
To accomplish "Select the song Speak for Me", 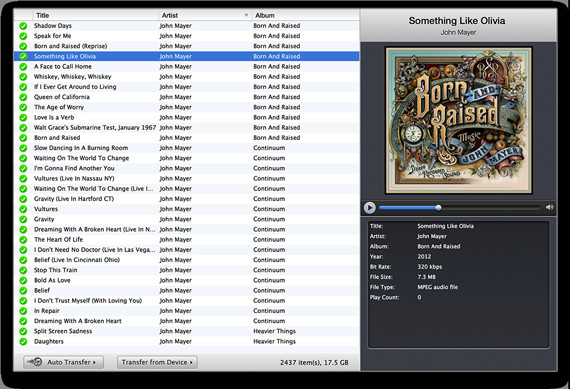I will coord(53,36).
